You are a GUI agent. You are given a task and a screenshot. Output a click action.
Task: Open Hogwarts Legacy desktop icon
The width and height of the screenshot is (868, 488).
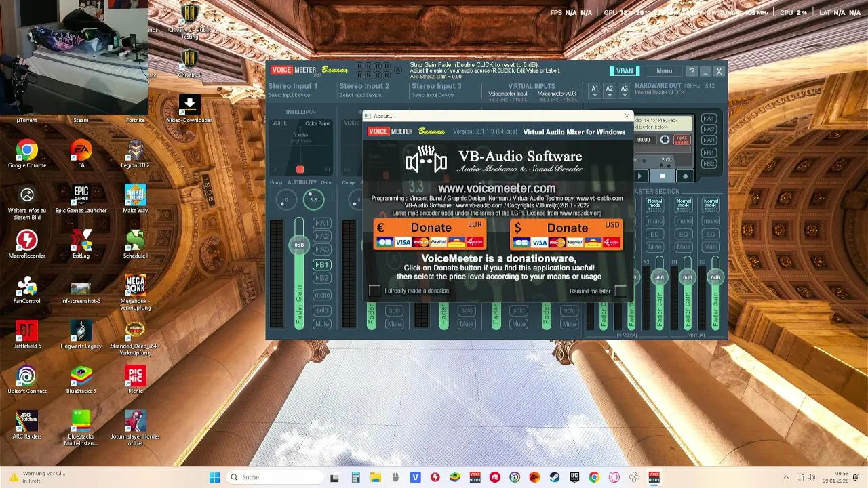click(81, 335)
